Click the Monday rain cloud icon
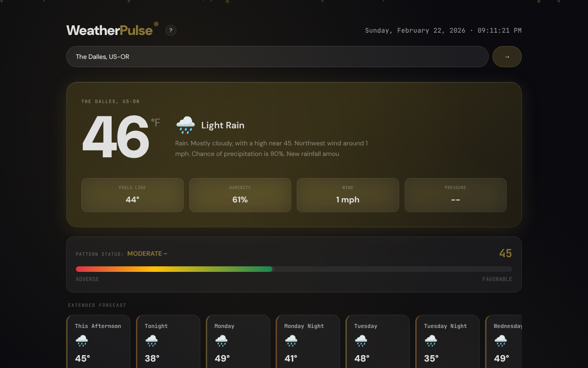Viewport: 588px width, 368px height. 221,341
